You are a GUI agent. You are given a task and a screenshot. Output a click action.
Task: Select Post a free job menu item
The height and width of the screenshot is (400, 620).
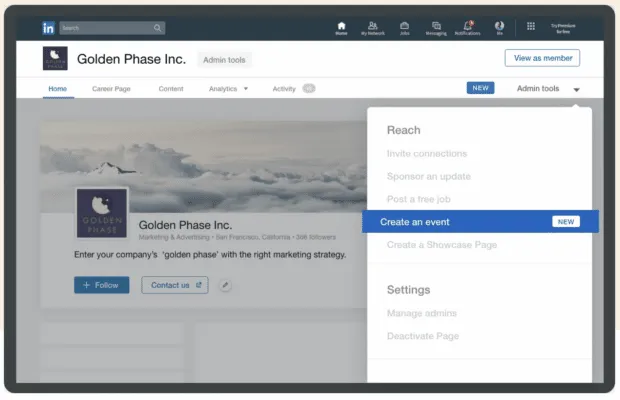pyautogui.click(x=418, y=199)
